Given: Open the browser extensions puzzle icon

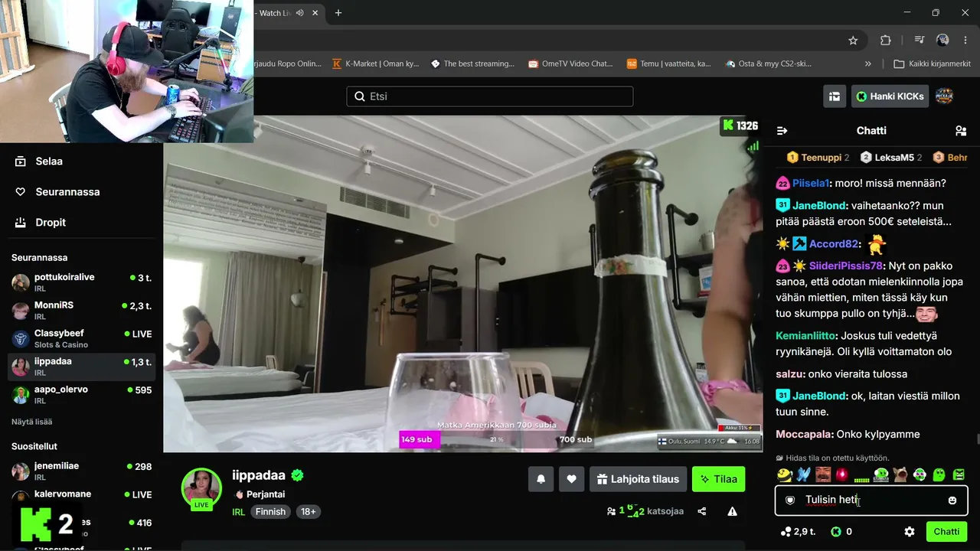Looking at the screenshot, I should (x=886, y=40).
